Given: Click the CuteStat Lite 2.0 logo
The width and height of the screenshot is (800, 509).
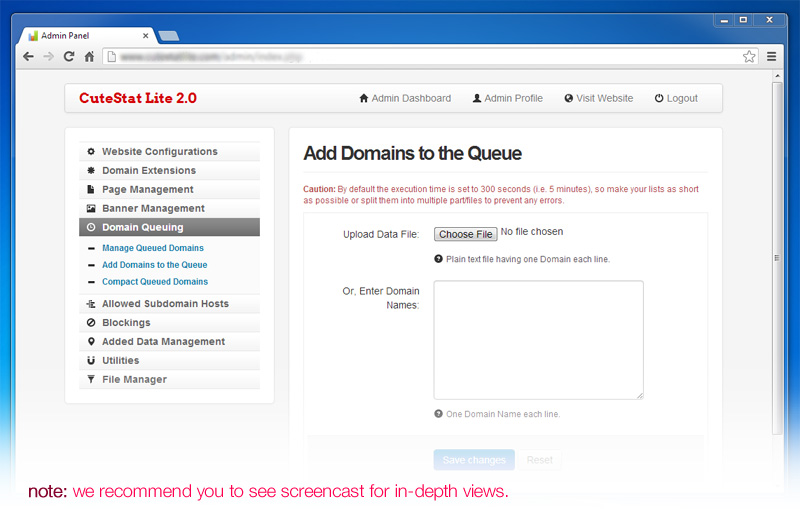Looking at the screenshot, I should point(138,98).
